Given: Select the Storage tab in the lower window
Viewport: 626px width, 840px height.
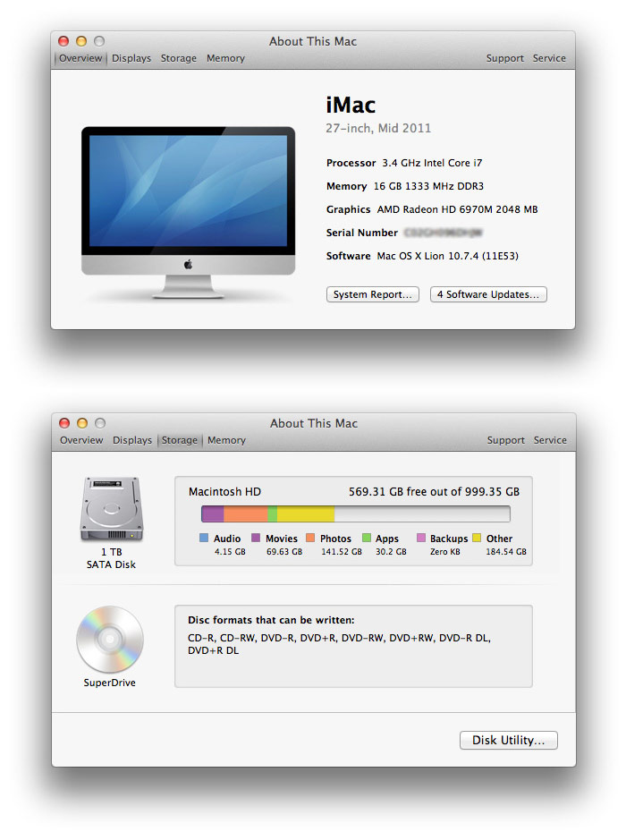Looking at the screenshot, I should tap(180, 440).
